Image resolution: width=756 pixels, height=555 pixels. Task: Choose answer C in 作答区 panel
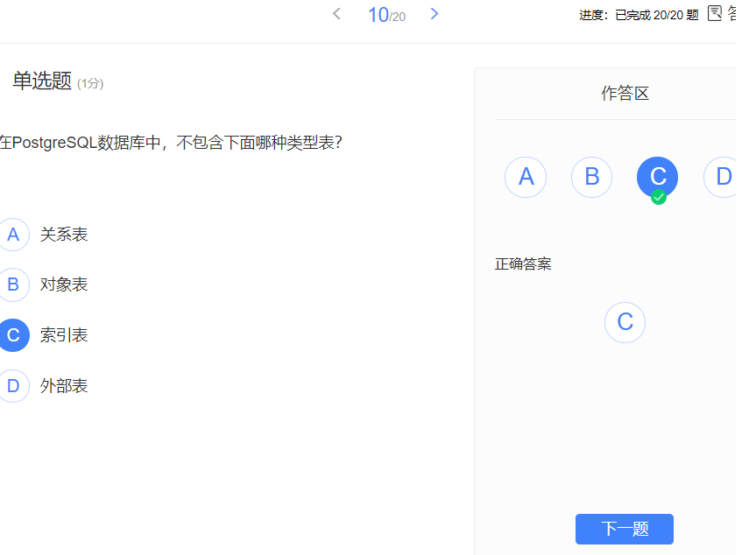(658, 178)
